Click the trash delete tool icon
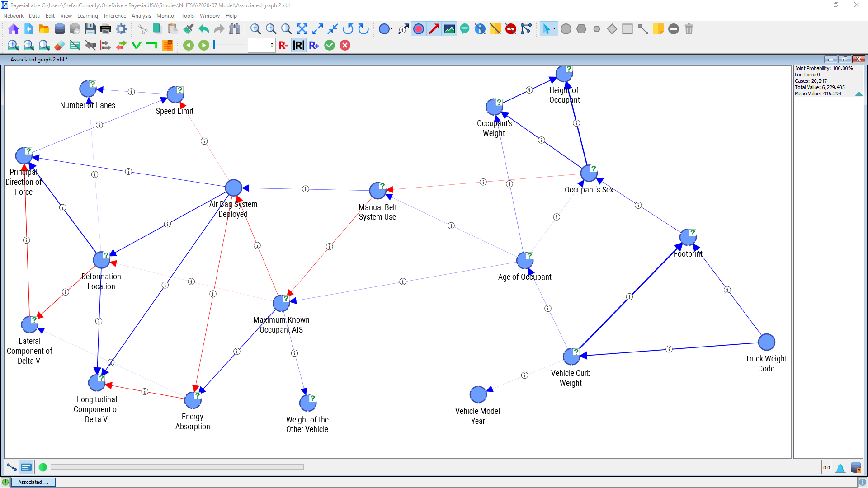 (689, 29)
